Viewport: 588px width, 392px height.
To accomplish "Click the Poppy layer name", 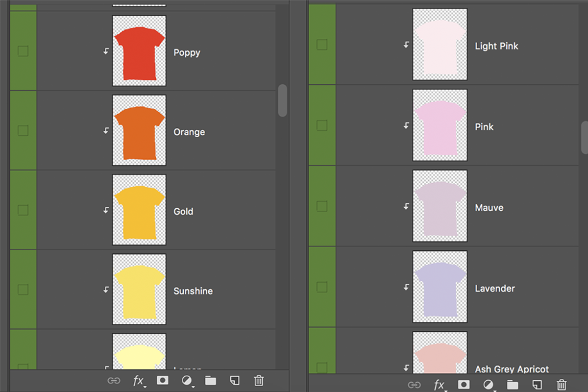I will coord(187,53).
